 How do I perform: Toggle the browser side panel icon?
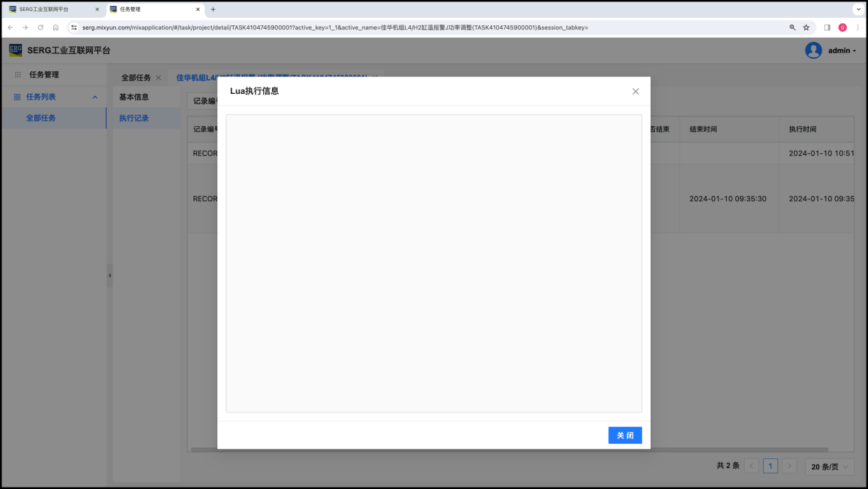pos(827,27)
